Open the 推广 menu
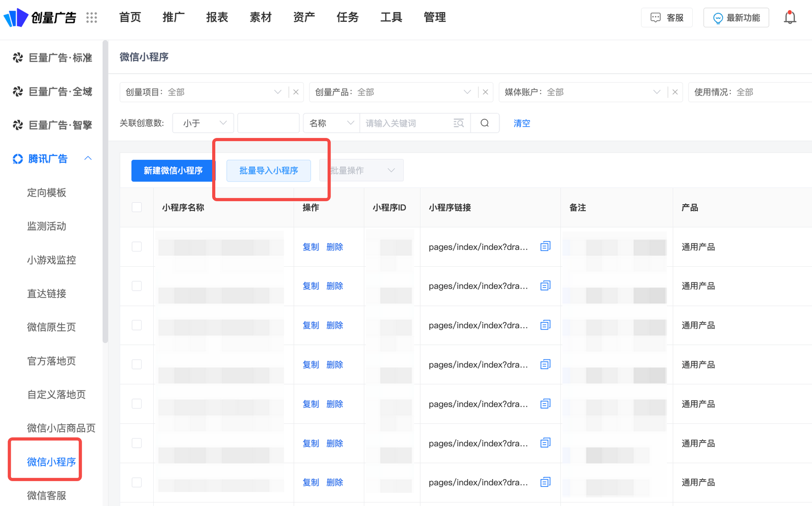Screen dimensions: 812x506 click(x=174, y=18)
